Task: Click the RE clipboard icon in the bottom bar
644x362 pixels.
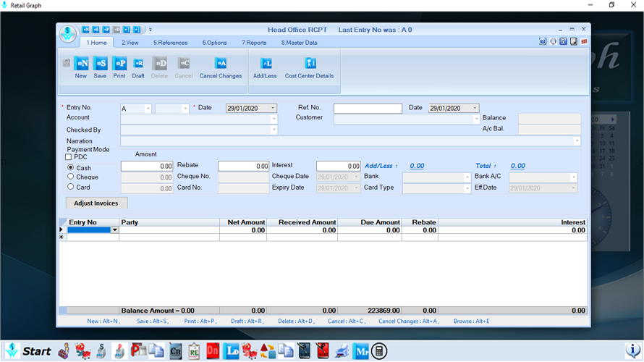Action: point(194,351)
